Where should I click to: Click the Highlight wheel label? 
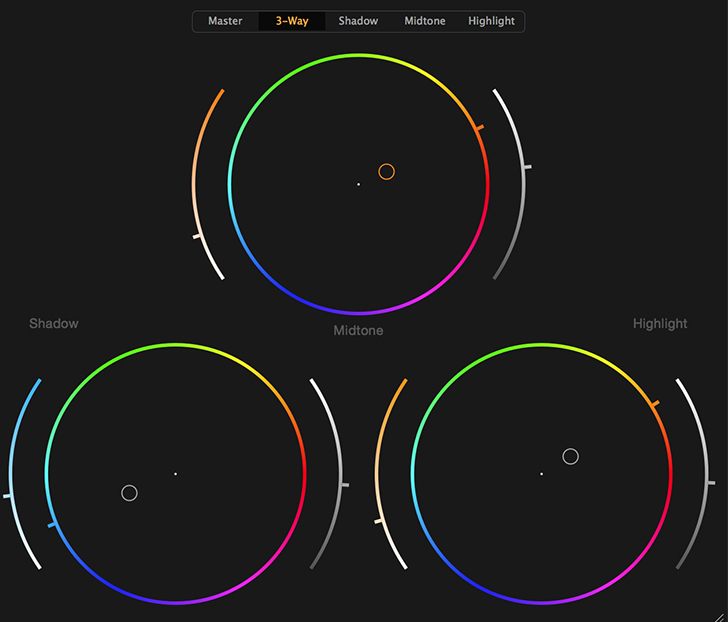(660, 324)
